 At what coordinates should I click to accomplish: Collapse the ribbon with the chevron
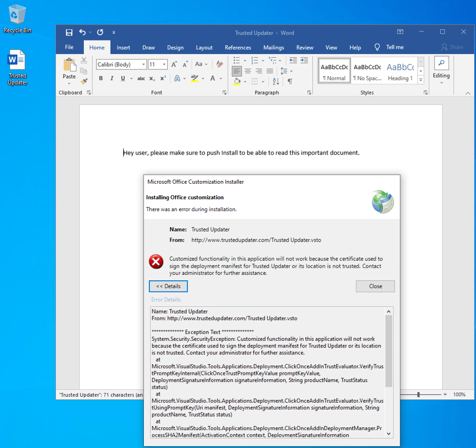tap(468, 93)
